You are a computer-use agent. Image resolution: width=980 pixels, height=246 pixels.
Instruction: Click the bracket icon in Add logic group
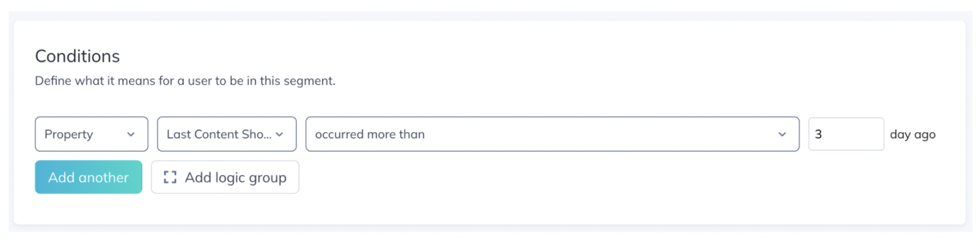170,177
